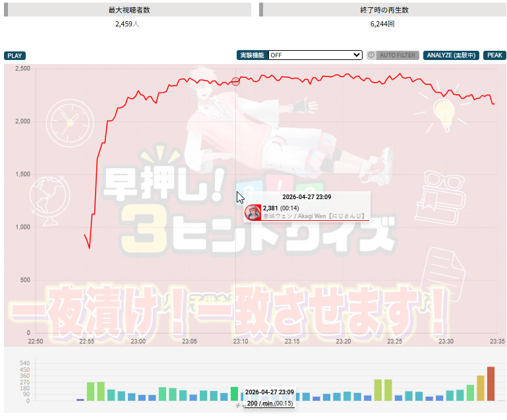Click the ANALYZE (実験中) button
This screenshot has width=507, height=420.
click(451, 55)
